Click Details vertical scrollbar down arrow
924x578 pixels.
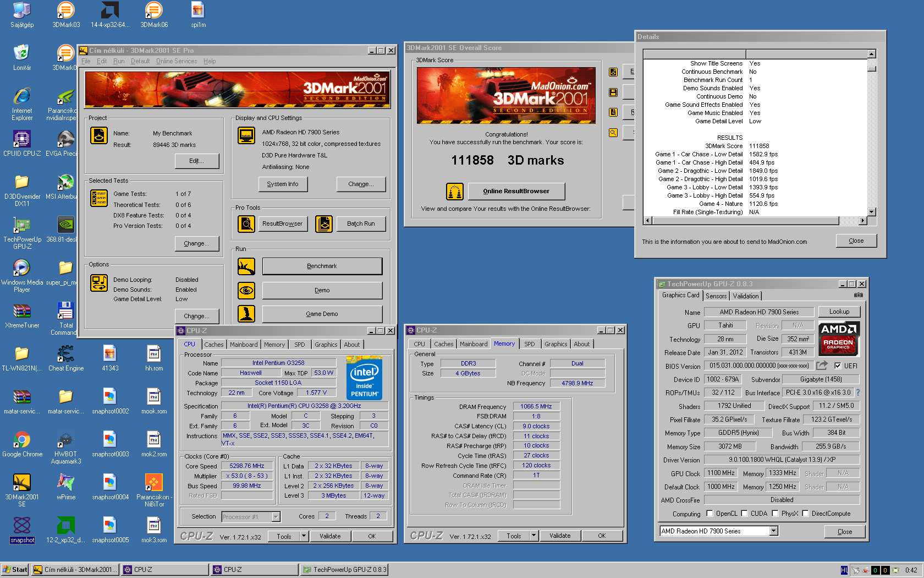(871, 212)
